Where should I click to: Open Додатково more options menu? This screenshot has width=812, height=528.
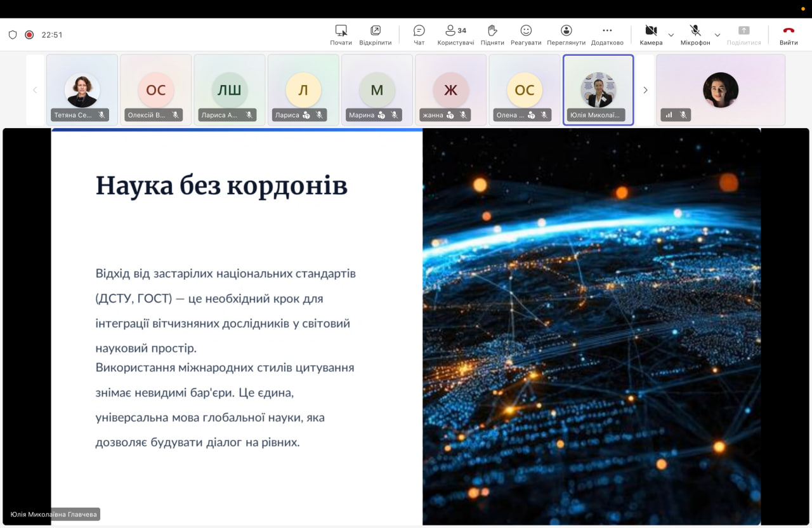(606, 34)
